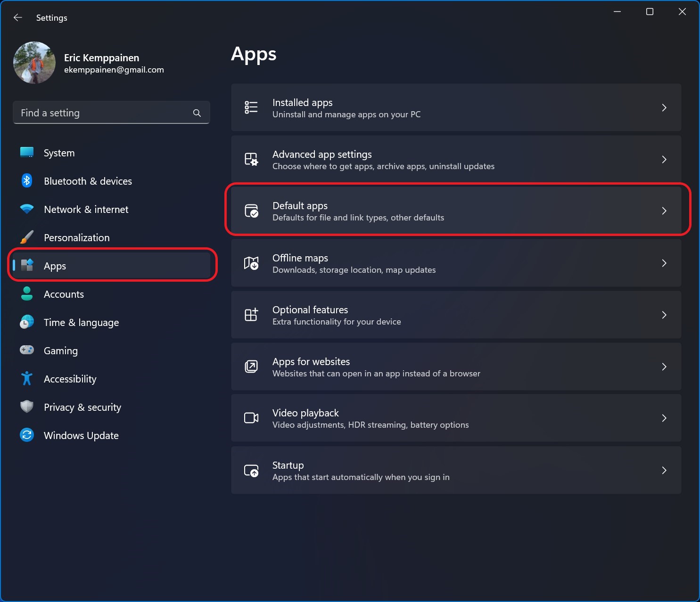Screen dimensions: 700x602
Task: Click the Video playback camera icon
Action: point(251,418)
